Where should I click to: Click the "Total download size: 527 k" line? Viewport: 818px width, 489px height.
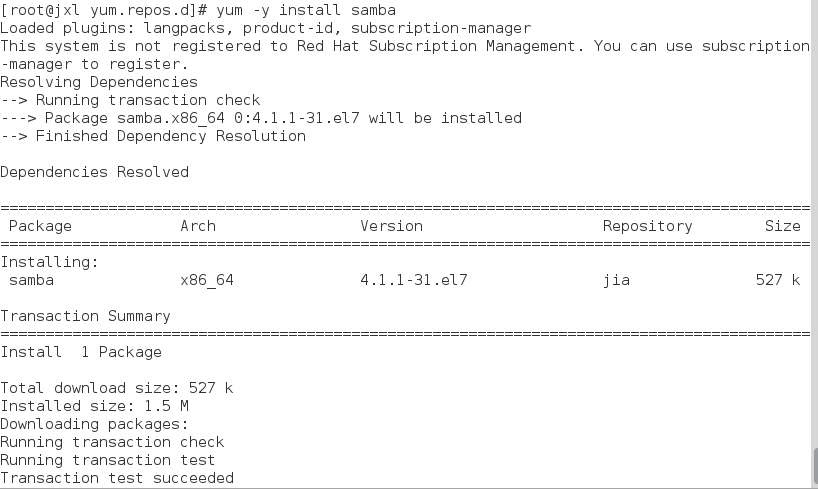tap(117, 388)
